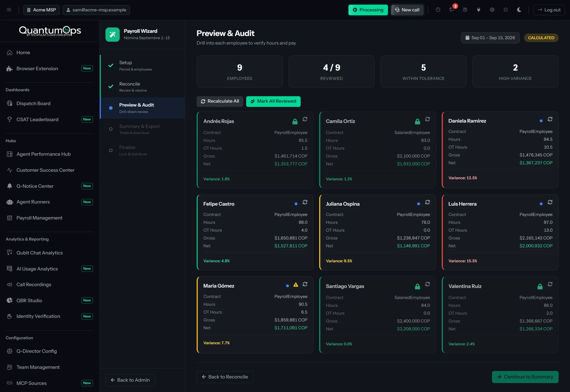Open the hamburger menu in the top bar
570x392 pixels.
(9, 10)
